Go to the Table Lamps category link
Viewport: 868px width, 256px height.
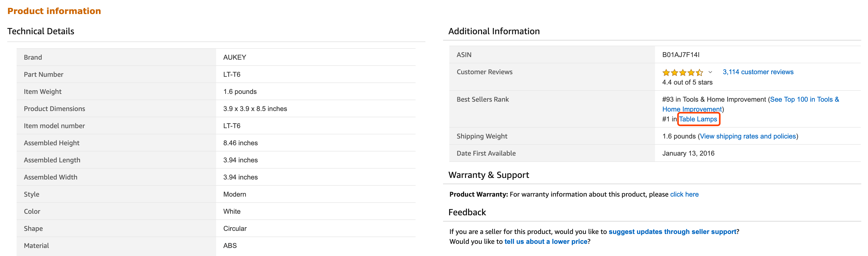coord(698,119)
